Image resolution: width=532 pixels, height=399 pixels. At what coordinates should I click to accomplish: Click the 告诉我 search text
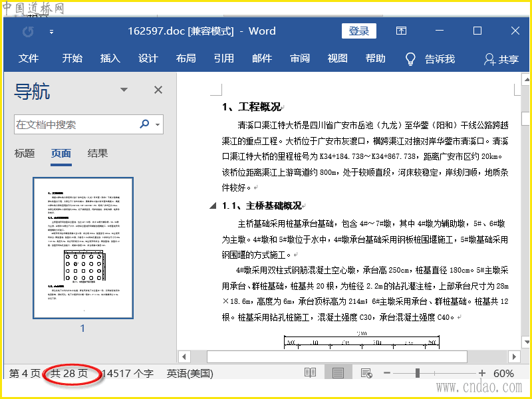440,59
